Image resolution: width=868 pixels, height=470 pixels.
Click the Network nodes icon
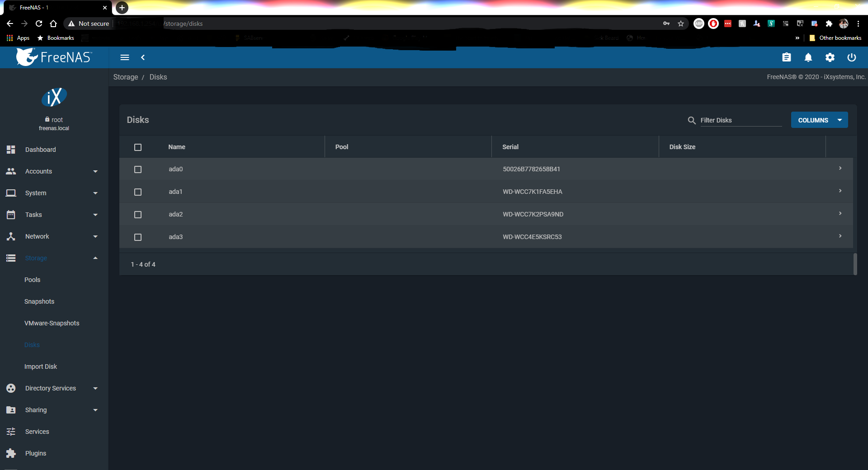tap(11, 236)
